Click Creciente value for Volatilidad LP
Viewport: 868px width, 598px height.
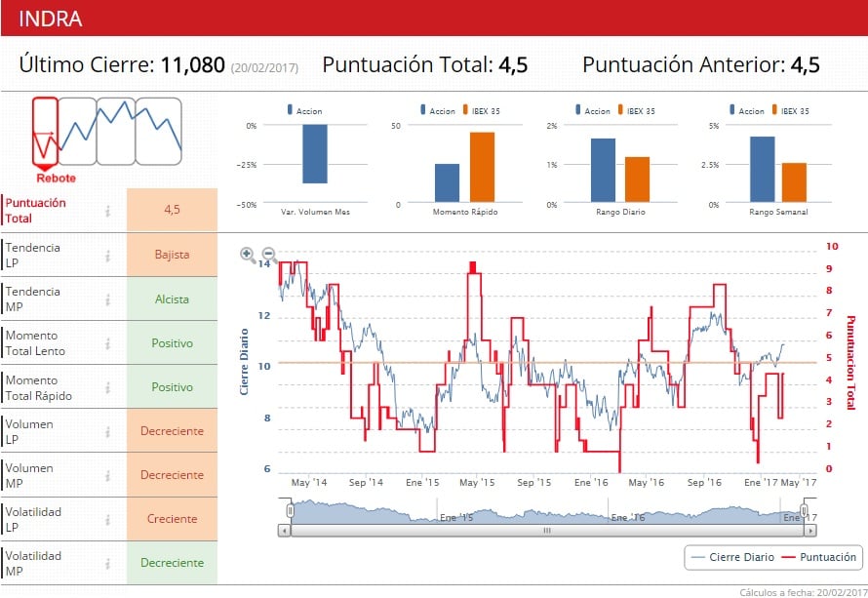click(x=173, y=519)
